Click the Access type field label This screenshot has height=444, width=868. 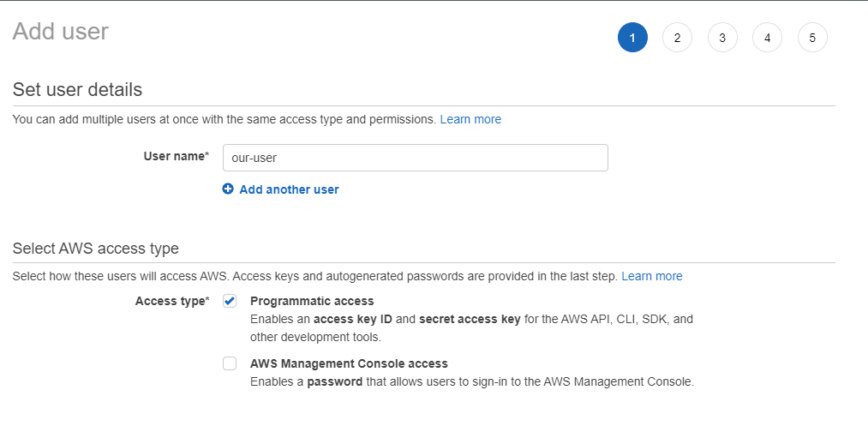click(171, 301)
